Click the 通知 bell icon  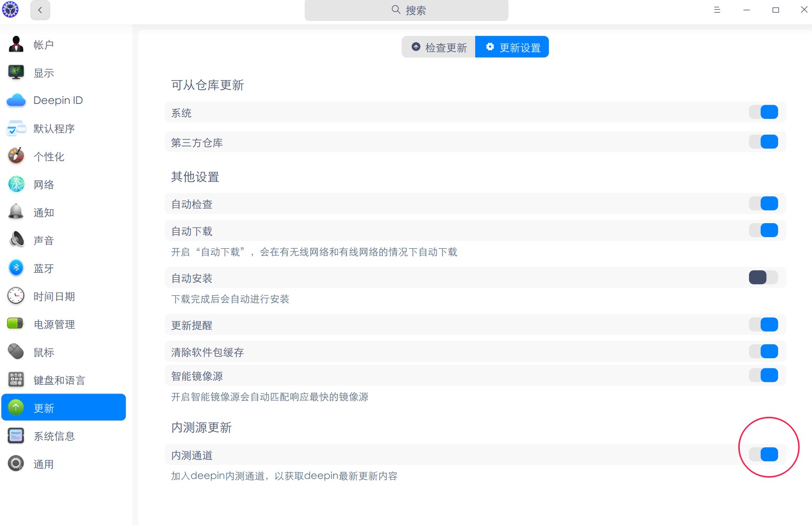pyautogui.click(x=16, y=212)
